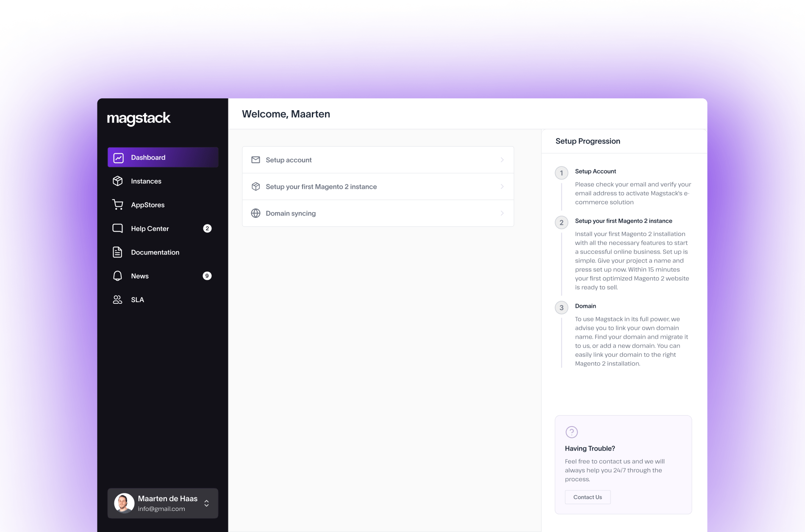Click the info@gmail.com email text
Screen dimensions: 805x532
pyautogui.click(x=161, y=509)
